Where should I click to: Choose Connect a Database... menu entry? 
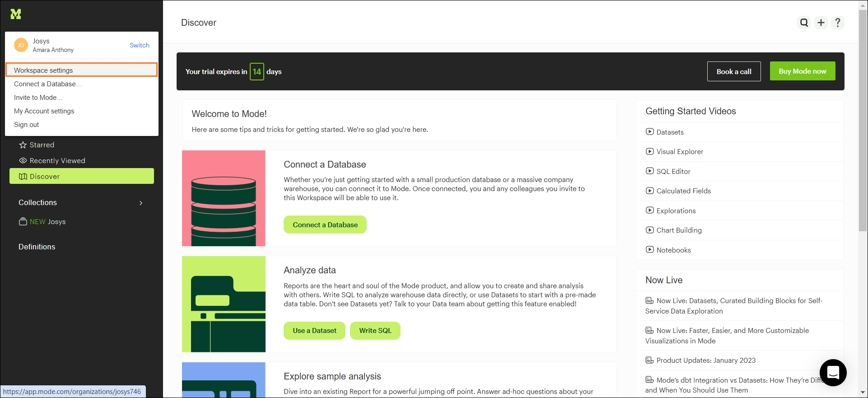click(x=81, y=84)
